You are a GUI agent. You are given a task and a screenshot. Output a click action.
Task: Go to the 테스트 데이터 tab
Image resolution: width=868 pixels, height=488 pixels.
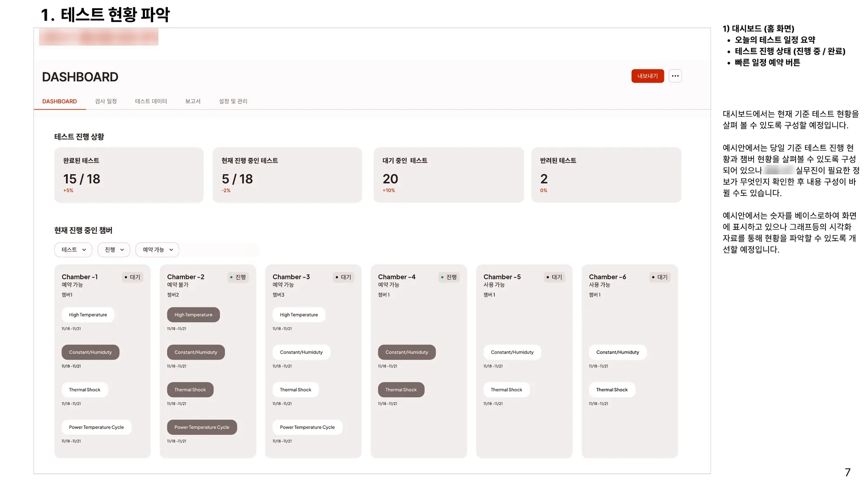[x=151, y=101]
